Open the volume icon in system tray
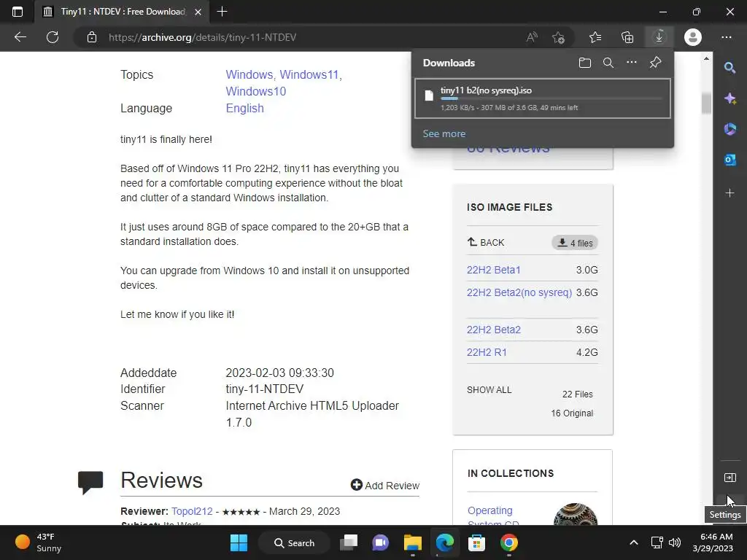This screenshot has height=560, width=747. [x=674, y=542]
